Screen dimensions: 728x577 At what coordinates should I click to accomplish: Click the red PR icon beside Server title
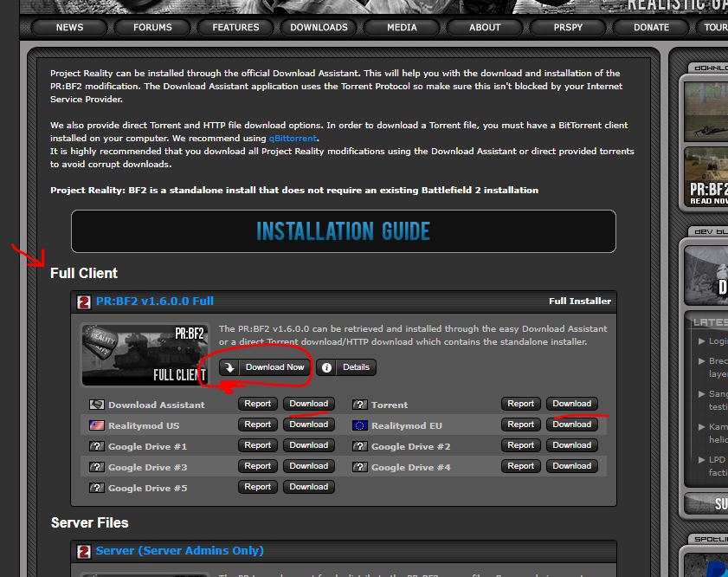tap(84, 552)
